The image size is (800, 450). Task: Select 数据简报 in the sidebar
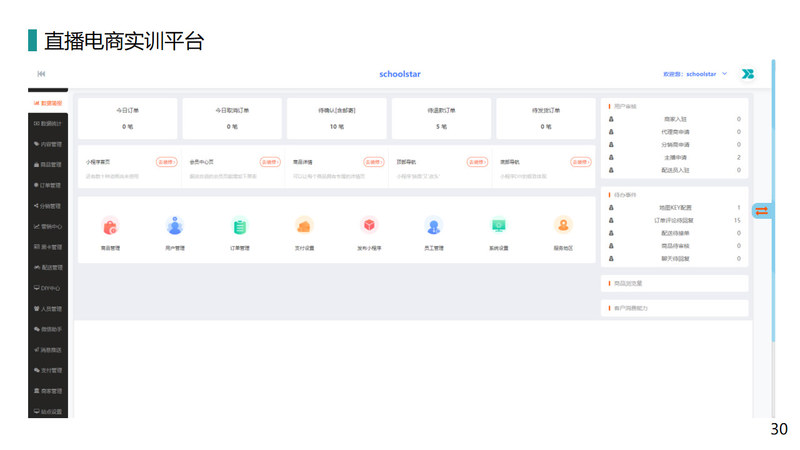click(x=48, y=103)
